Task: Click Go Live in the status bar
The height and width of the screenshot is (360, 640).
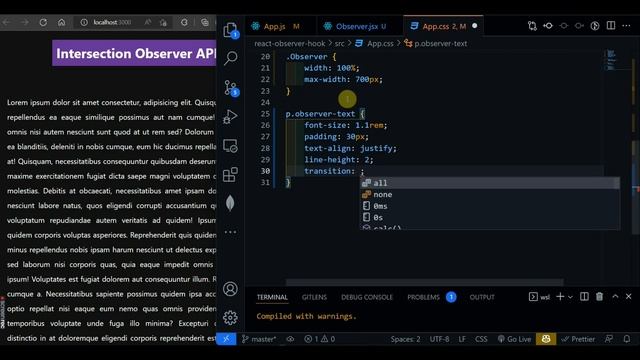Action: [x=514, y=339]
